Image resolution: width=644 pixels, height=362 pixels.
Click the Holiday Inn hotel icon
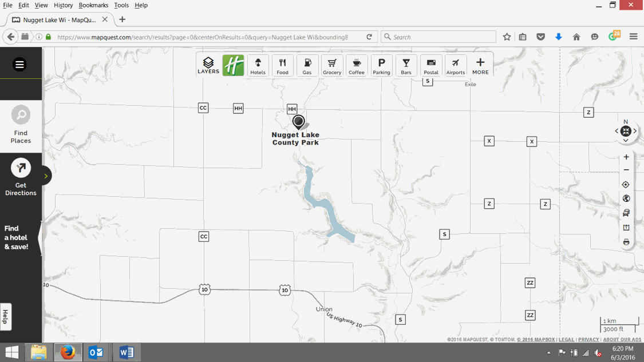coord(234,65)
